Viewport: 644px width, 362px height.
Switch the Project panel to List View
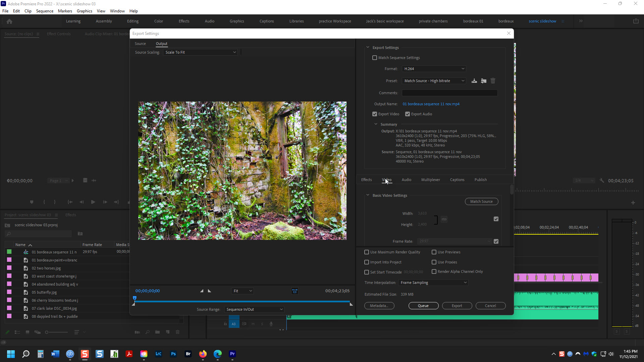[x=17, y=332]
